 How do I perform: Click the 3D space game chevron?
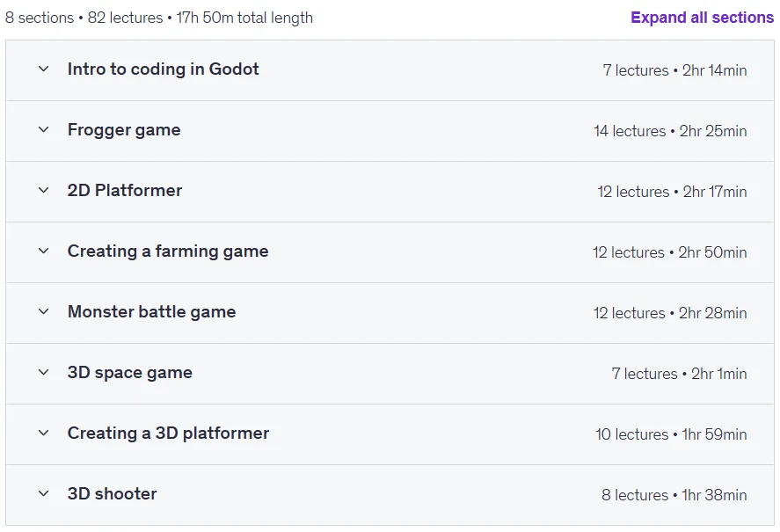coord(44,373)
